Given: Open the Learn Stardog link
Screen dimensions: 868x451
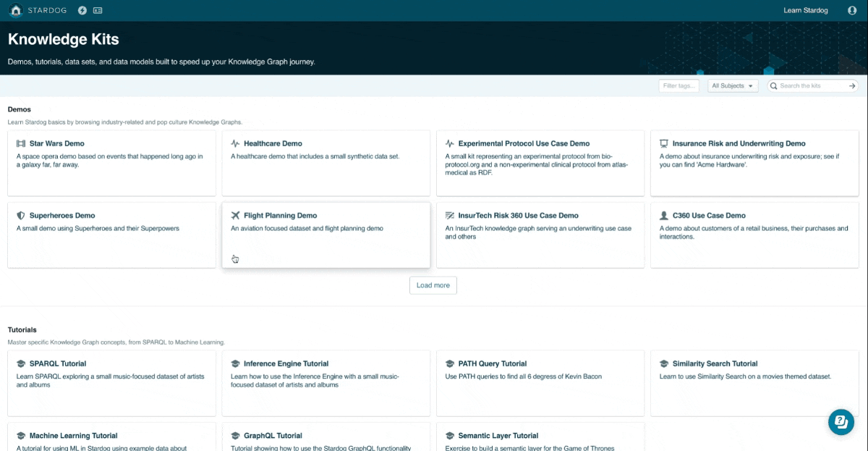Looking at the screenshot, I should click(x=807, y=11).
